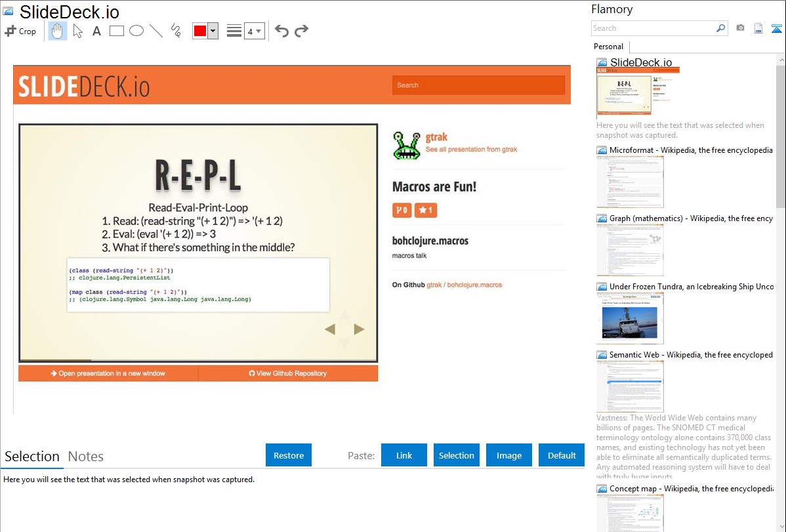Image resolution: width=786 pixels, height=532 pixels.
Task: Open the color picker dropdown arrow
Action: point(213,31)
